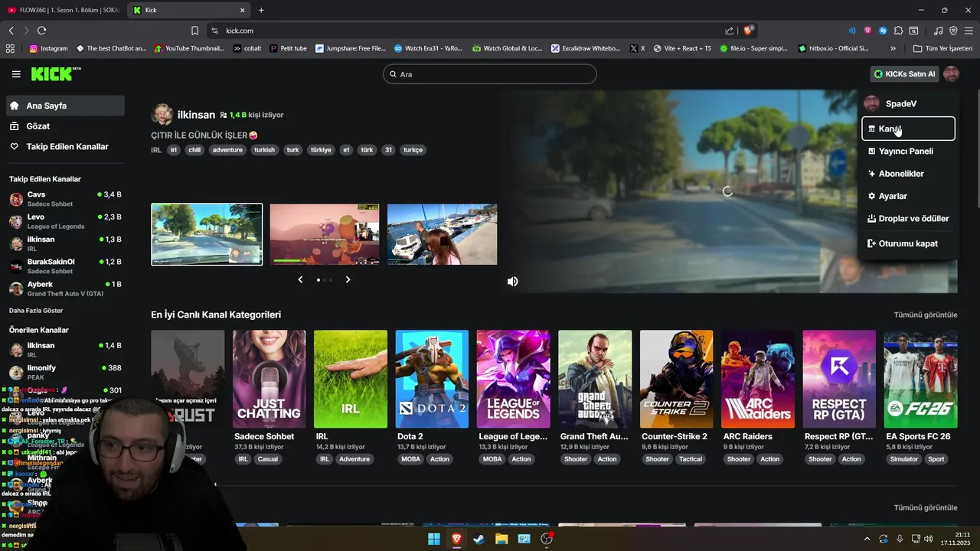Mute the featured stream volume icon

pos(512,282)
